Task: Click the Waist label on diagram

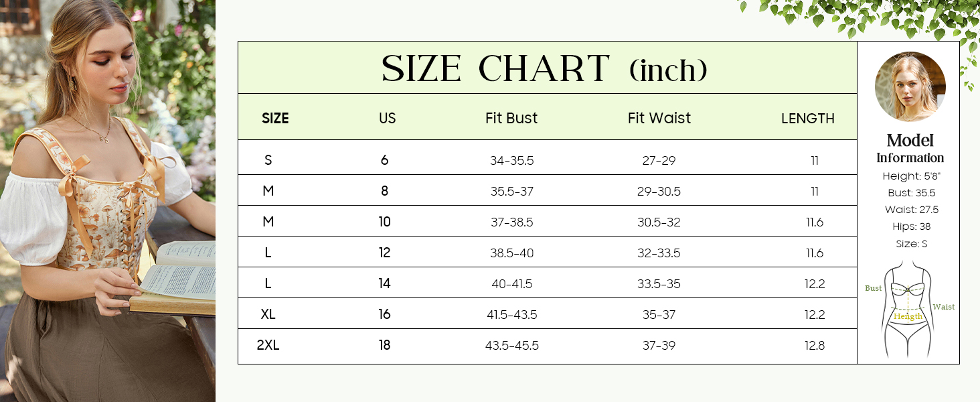Action: (944, 307)
